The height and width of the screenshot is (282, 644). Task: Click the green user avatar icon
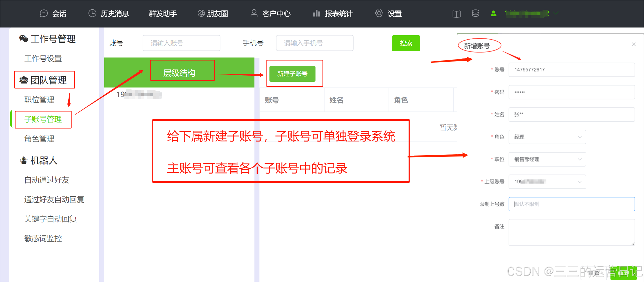(493, 13)
